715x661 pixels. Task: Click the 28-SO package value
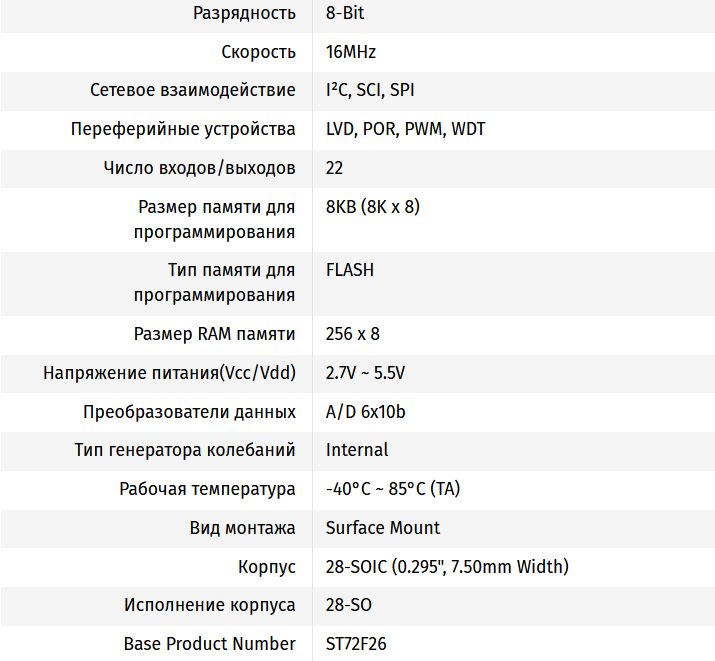pos(349,605)
